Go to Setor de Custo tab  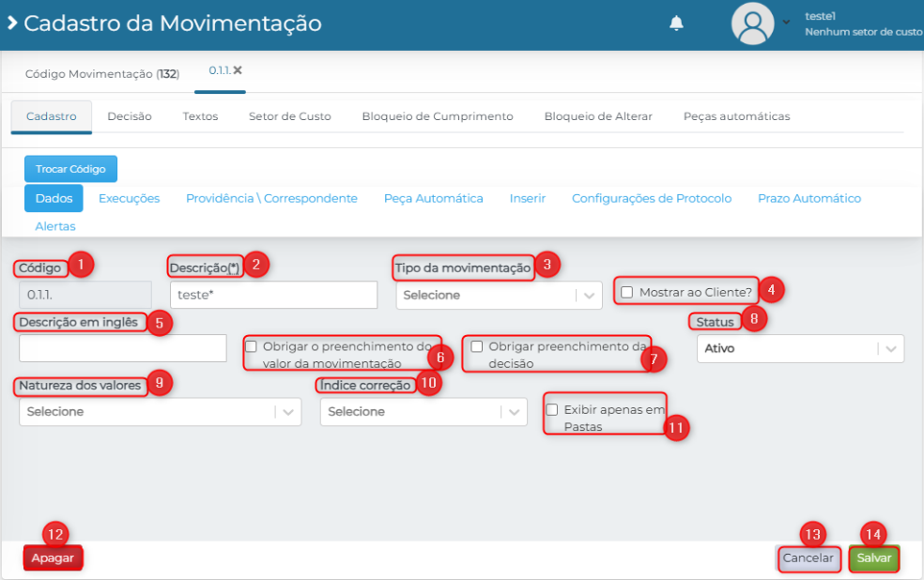coord(290,116)
